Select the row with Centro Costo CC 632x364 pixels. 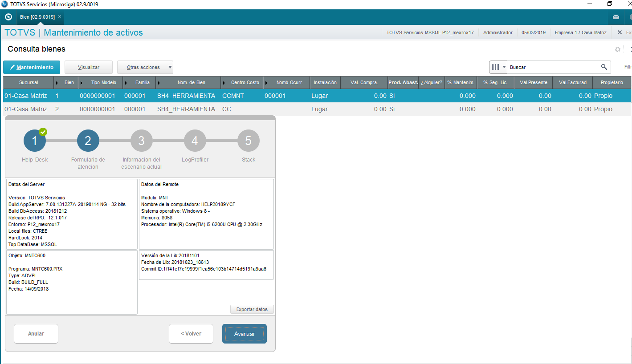point(317,109)
